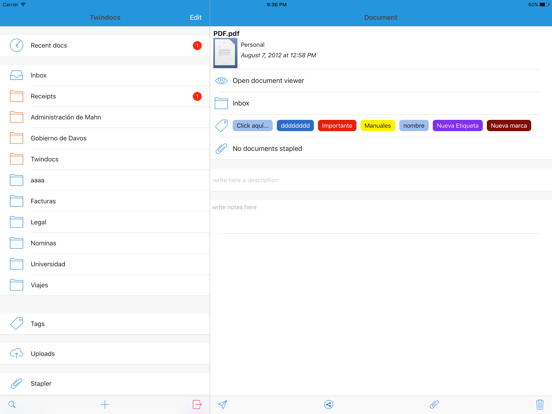The image size is (552, 414).
Task: Open the Legal folder
Action: [105, 222]
